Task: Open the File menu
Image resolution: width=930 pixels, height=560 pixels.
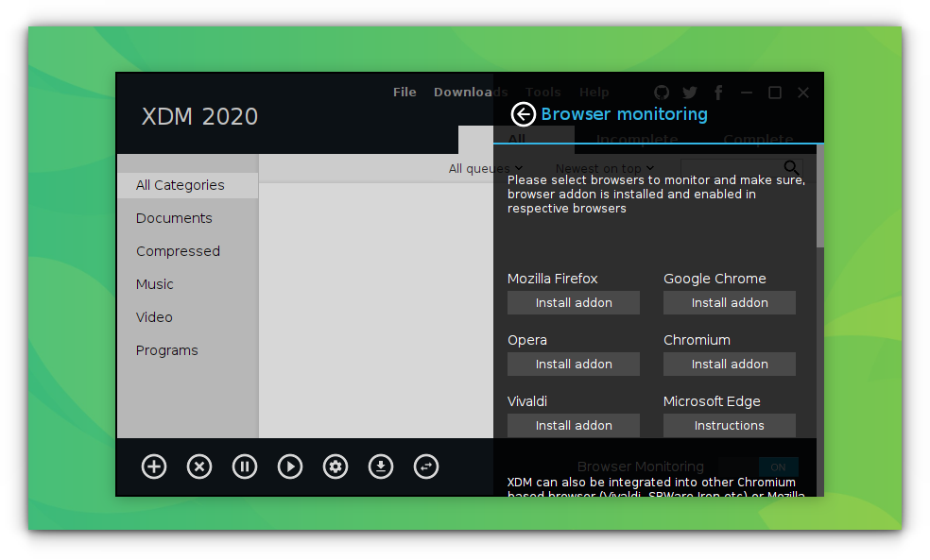Action: click(405, 92)
